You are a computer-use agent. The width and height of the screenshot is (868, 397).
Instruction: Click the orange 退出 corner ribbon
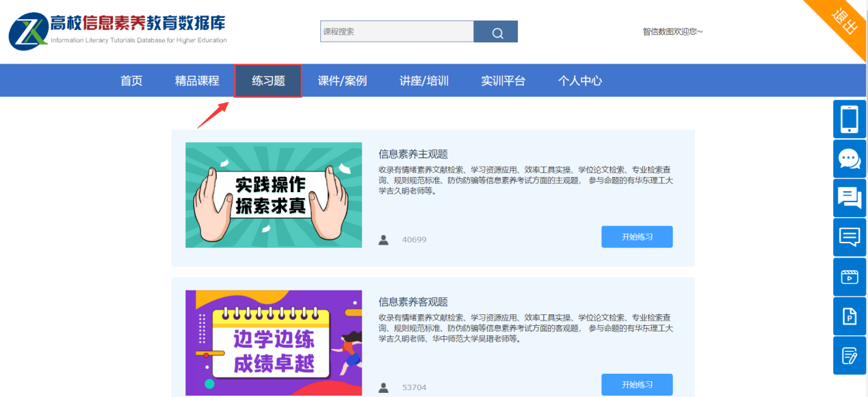pyautogui.click(x=843, y=20)
